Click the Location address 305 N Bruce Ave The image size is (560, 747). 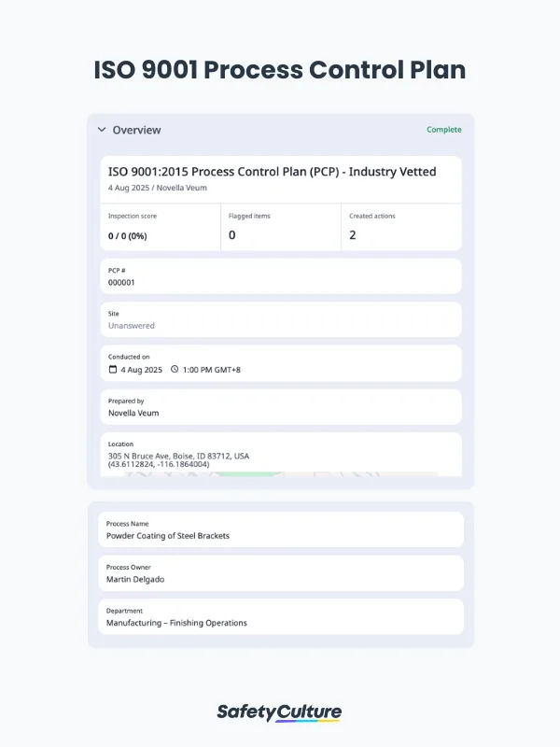[x=178, y=456]
